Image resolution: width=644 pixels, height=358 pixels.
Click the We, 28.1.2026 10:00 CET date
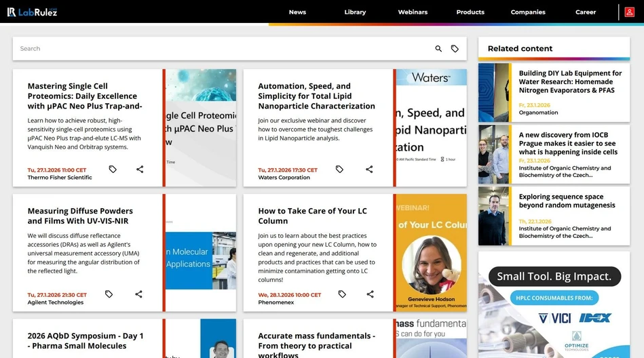(x=290, y=295)
